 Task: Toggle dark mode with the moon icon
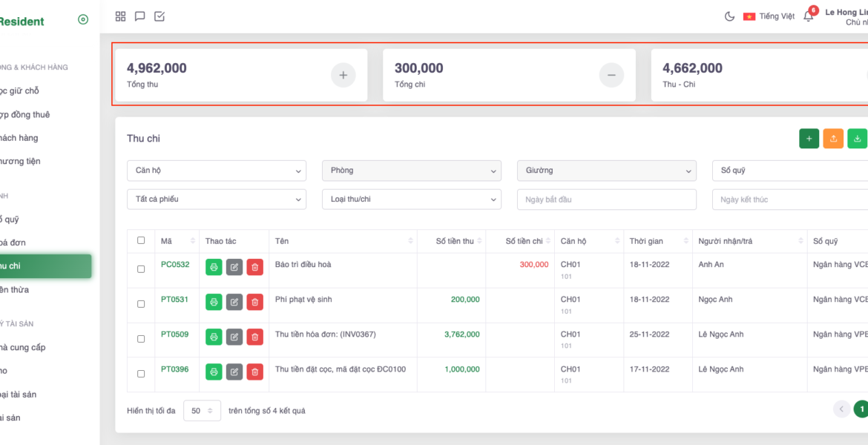click(729, 16)
